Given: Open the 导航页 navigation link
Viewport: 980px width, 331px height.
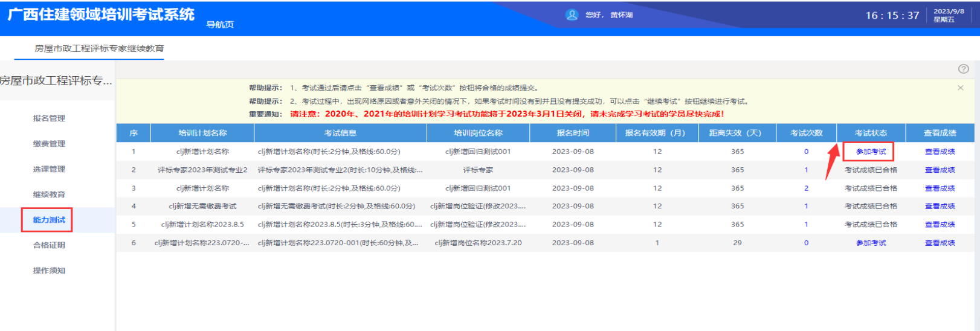Looking at the screenshot, I should [220, 25].
